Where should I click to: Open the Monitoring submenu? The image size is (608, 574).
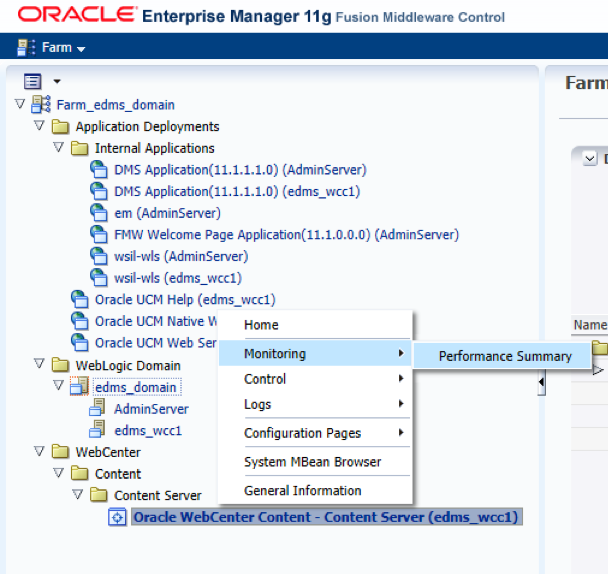click(315, 353)
